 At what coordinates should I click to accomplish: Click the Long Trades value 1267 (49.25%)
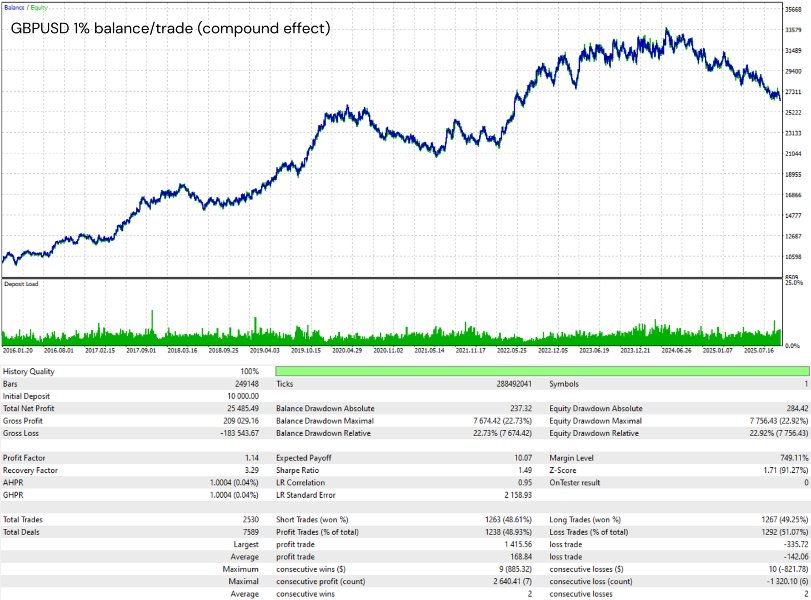[785, 520]
